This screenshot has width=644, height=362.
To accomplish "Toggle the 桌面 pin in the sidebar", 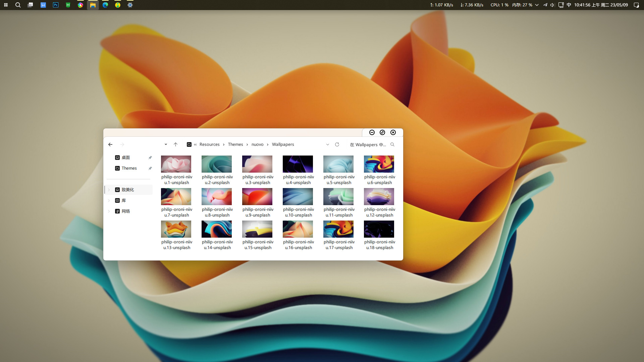I will [150, 158].
